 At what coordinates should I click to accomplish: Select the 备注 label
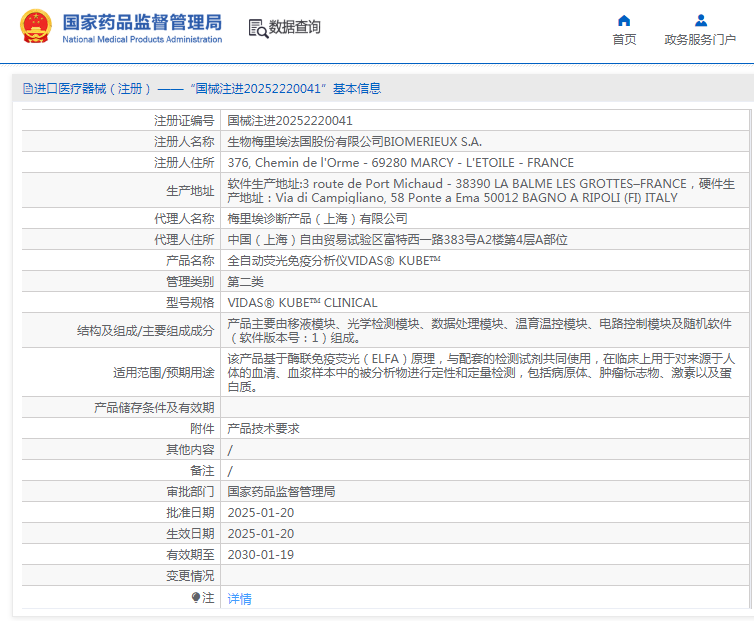pyautogui.click(x=202, y=470)
